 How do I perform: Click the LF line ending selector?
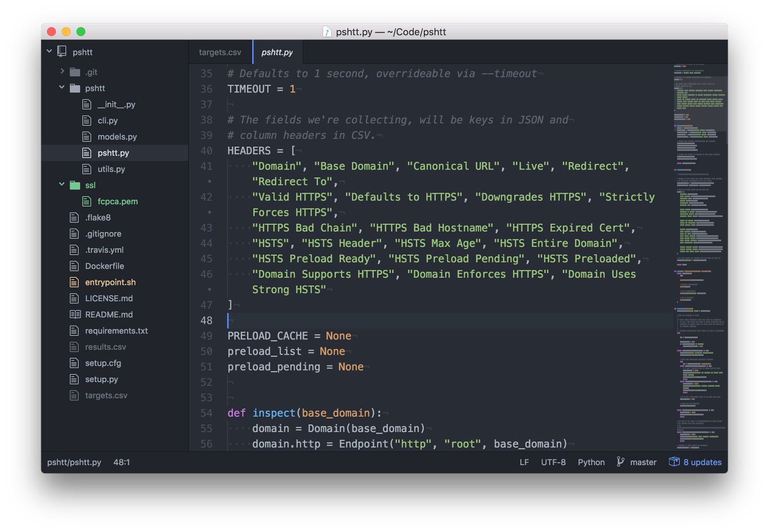524,462
